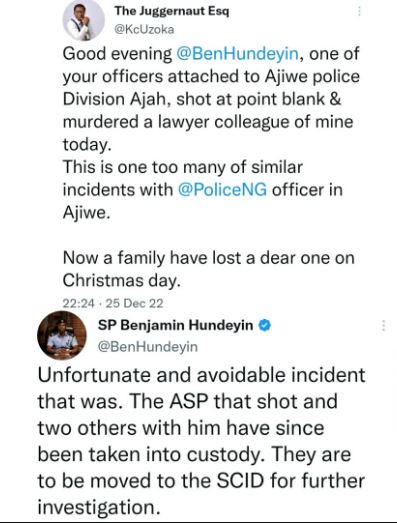Click the name SP Benjamin Hundeyin
Viewport: 397px width, 523px height.
(x=175, y=325)
